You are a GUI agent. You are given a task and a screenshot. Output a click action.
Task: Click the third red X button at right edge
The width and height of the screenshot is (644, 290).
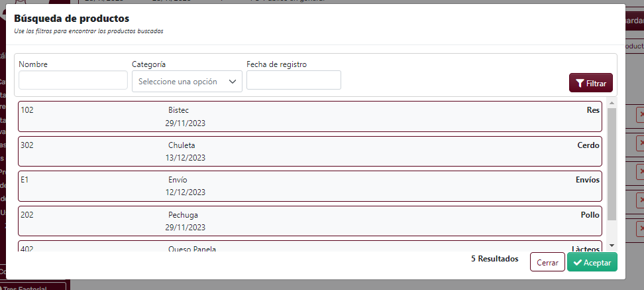[x=640, y=171]
